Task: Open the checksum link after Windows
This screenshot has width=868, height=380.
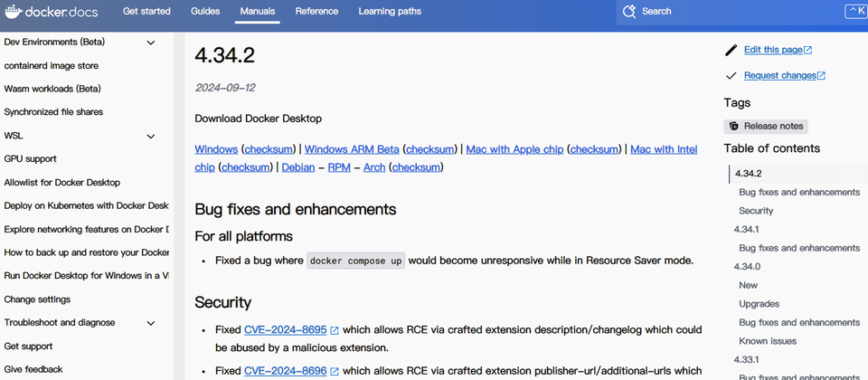Action: (270, 149)
